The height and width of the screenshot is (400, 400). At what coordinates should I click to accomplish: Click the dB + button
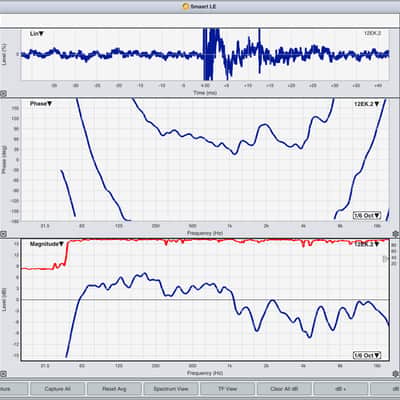(341, 389)
